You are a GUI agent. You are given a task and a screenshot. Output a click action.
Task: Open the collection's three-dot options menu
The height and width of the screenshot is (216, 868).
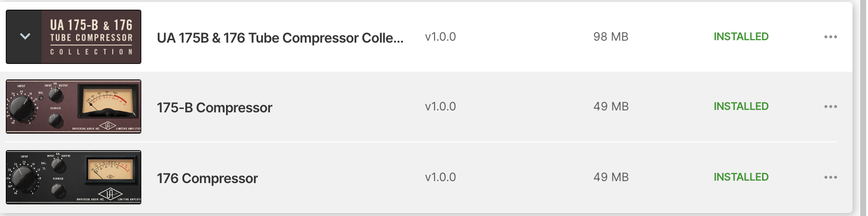(830, 37)
